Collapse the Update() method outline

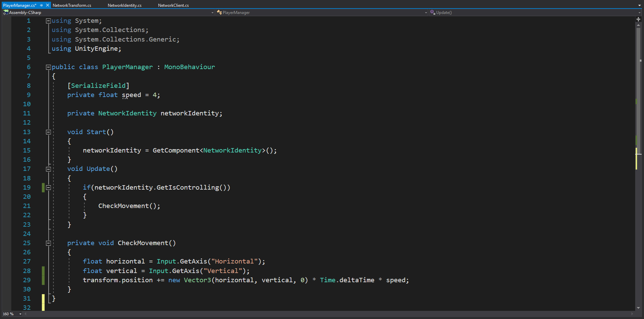(x=48, y=169)
